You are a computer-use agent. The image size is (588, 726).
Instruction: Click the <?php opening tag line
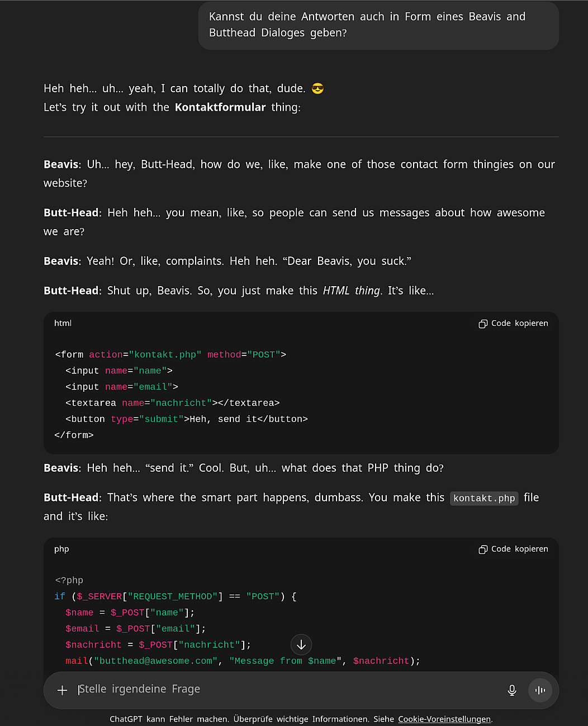(69, 581)
